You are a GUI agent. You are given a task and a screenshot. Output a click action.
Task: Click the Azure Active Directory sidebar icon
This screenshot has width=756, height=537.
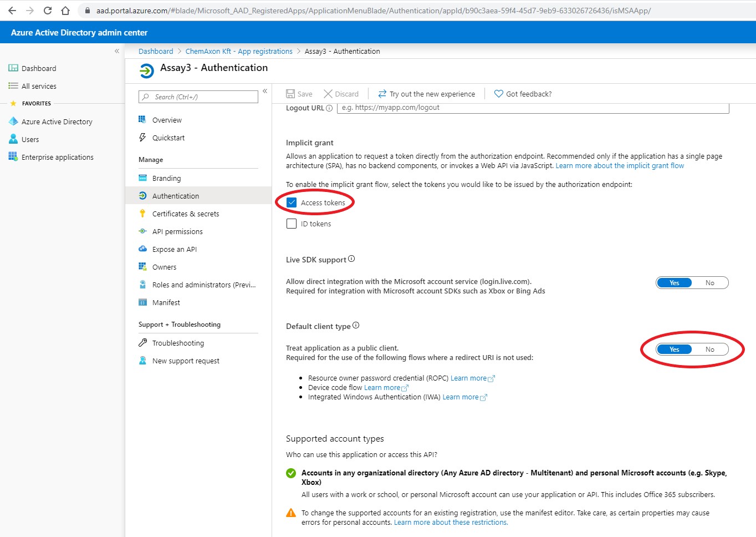(13, 121)
